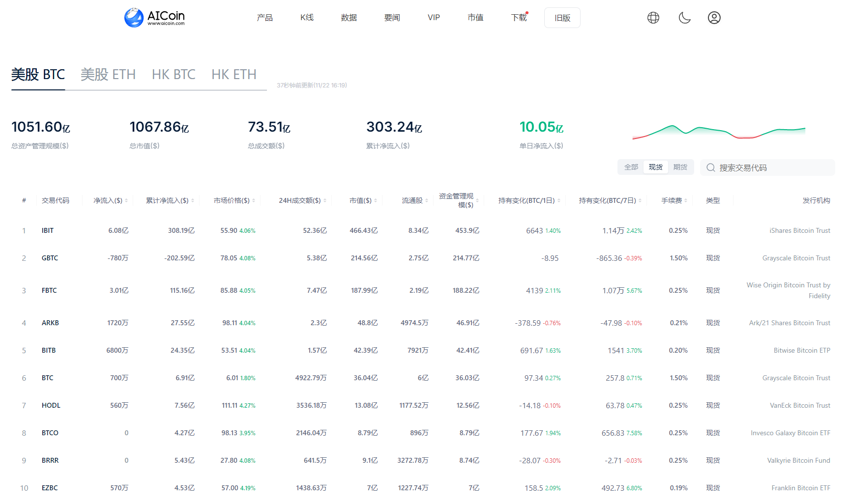
Task: Click the EZBC ticker
Action: click(x=50, y=488)
